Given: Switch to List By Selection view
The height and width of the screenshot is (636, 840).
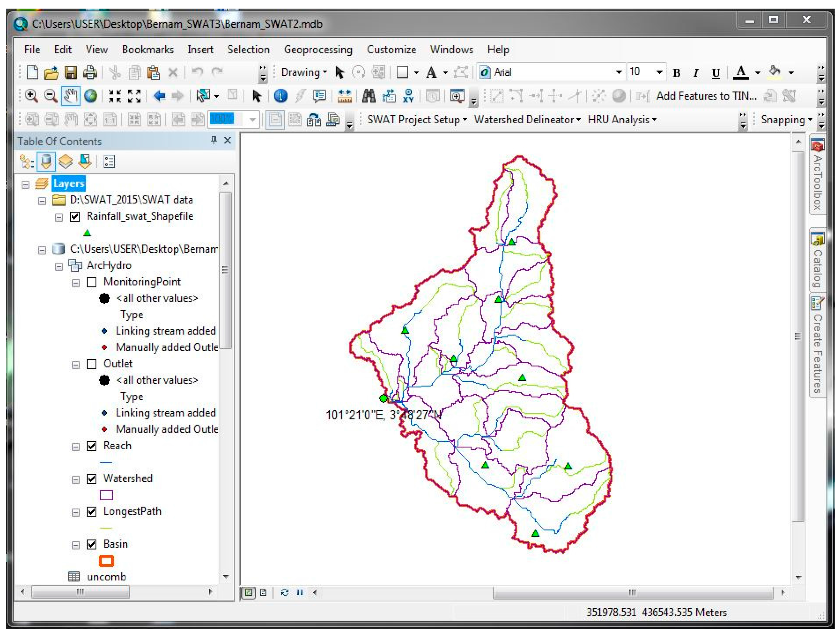Looking at the screenshot, I should coord(85,162).
